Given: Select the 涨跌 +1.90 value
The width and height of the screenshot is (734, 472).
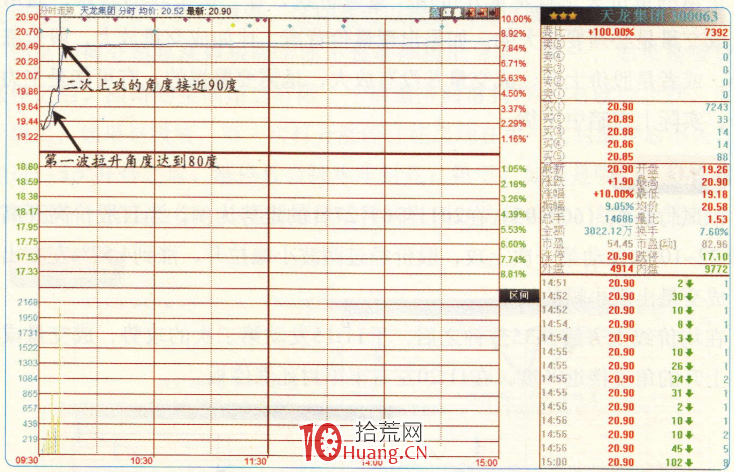Looking at the screenshot, I should pyautogui.click(x=620, y=182).
